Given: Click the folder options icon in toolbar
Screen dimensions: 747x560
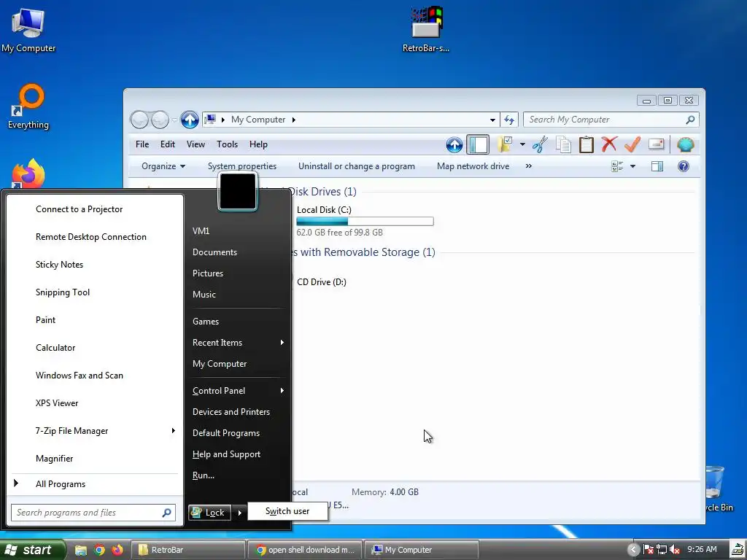Looking at the screenshot, I should point(505,144).
